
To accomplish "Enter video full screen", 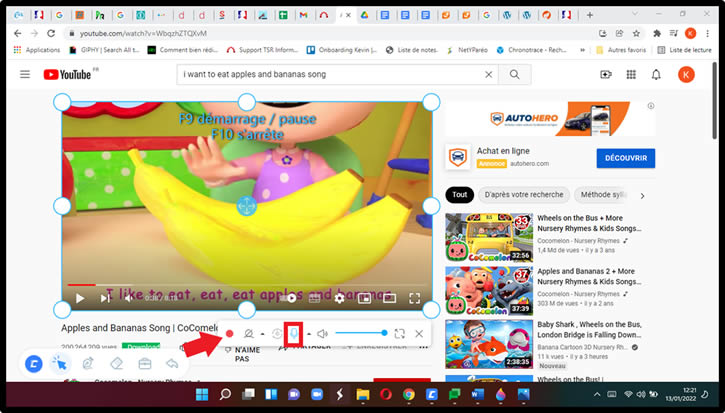I will [415, 299].
